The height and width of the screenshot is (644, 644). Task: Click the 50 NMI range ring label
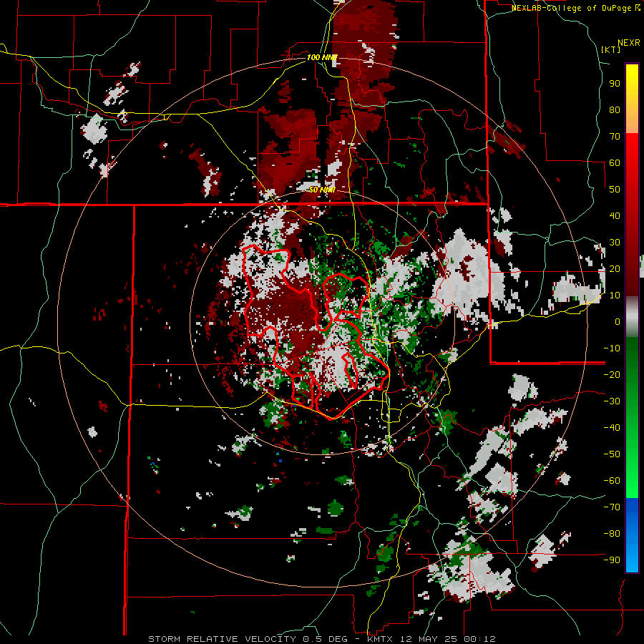pos(322,190)
